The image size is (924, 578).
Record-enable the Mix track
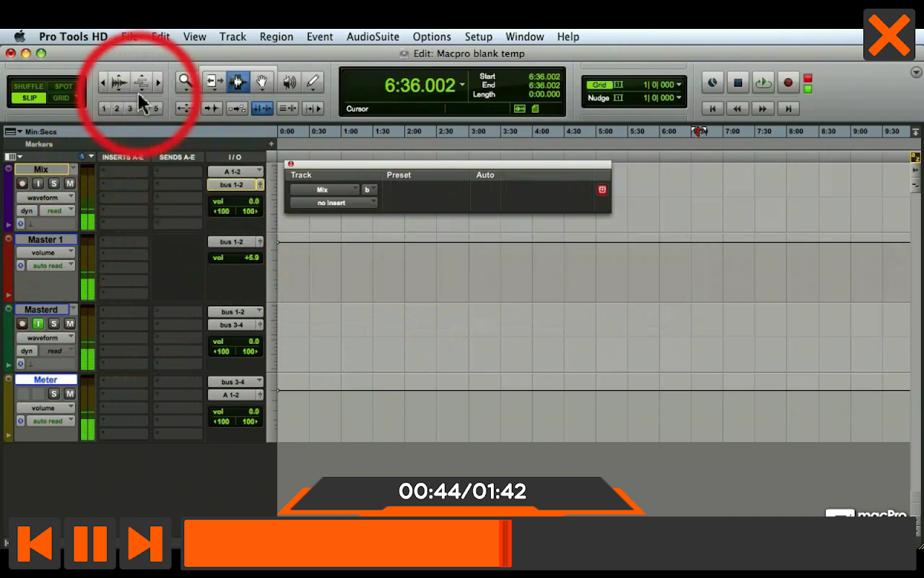(22, 184)
